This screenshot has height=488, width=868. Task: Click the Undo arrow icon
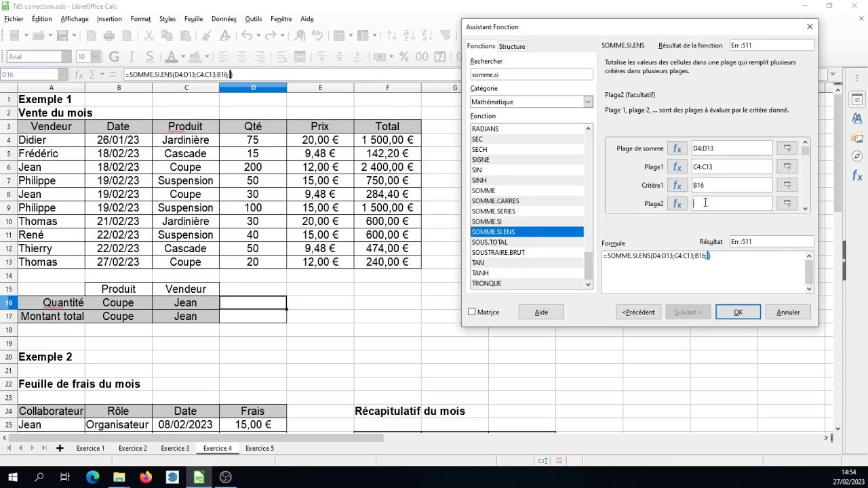247,35
